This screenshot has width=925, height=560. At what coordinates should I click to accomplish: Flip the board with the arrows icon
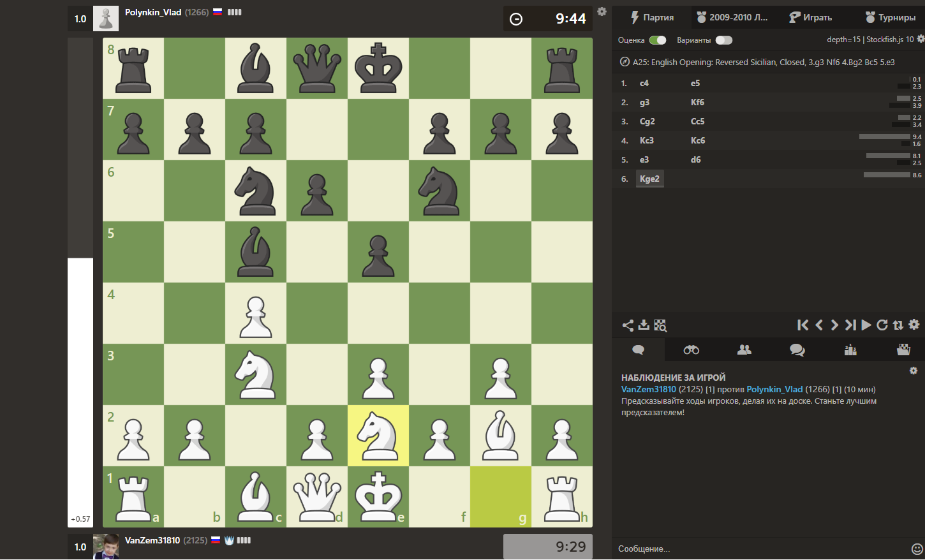pos(898,325)
